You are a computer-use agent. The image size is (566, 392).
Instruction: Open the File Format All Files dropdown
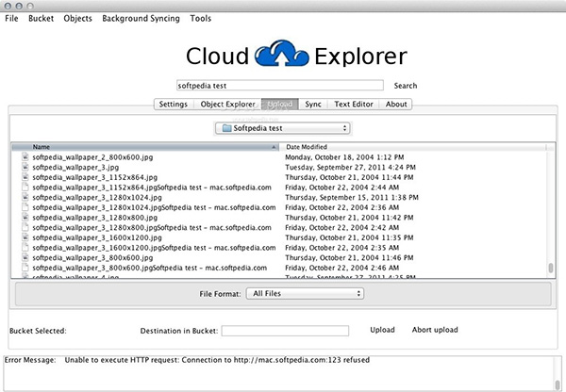[x=305, y=294]
